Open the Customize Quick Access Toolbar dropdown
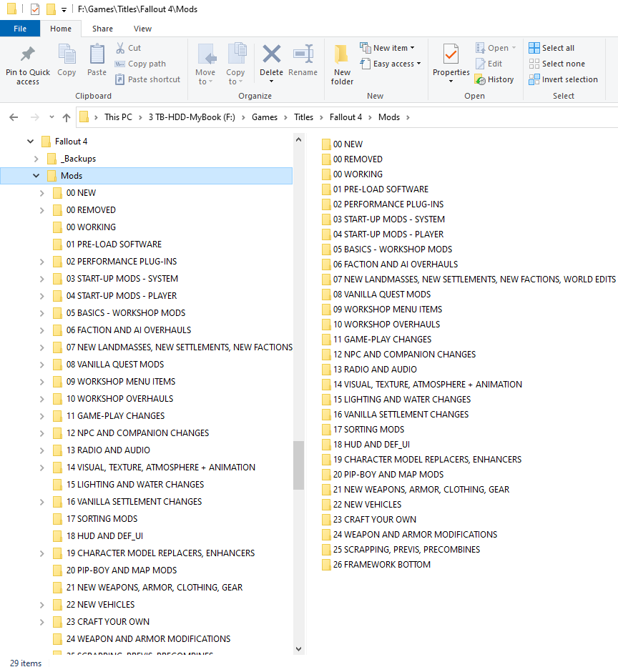618x672 pixels. (64, 9)
